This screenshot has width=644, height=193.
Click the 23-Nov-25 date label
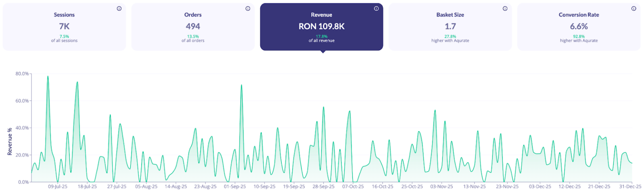(x=508, y=187)
